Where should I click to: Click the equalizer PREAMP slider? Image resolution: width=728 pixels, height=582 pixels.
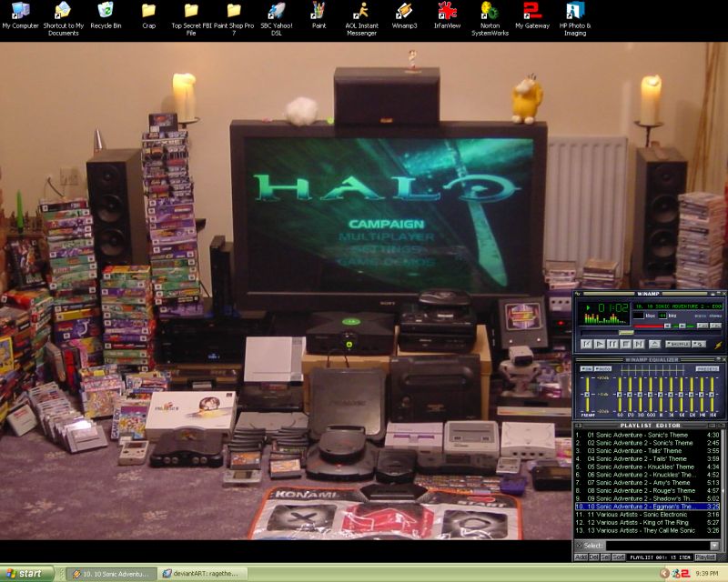click(587, 395)
